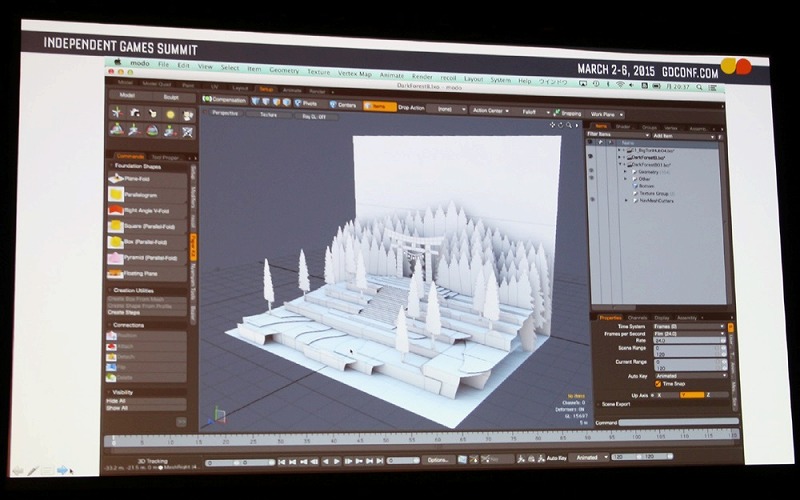800x500 pixels.
Task: Switch to the Tool Properties tab
Action: pos(165,158)
